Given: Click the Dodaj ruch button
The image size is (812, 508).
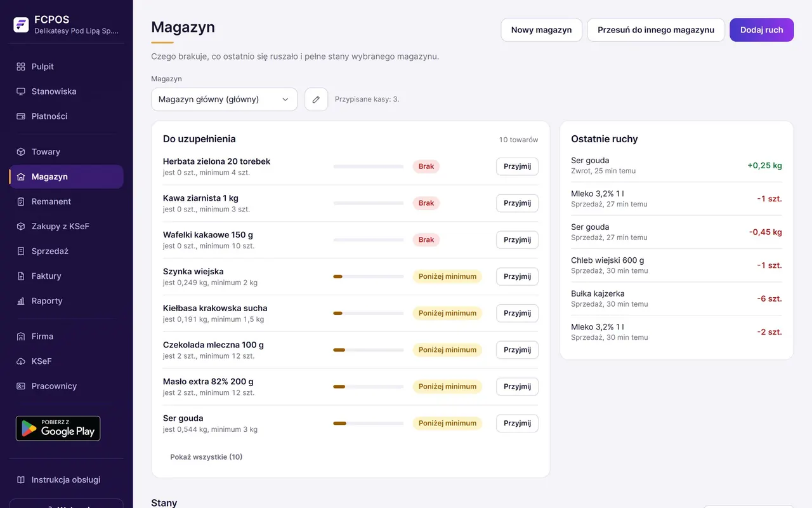Looking at the screenshot, I should click(x=761, y=30).
